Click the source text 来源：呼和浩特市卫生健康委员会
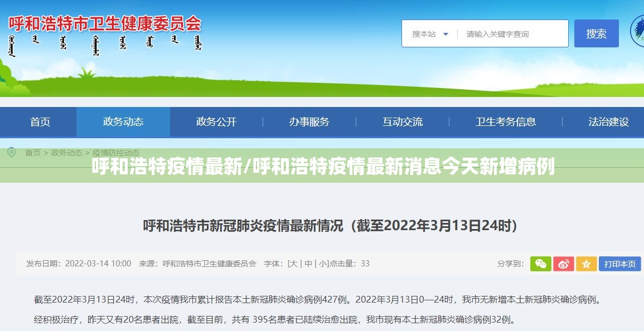Screen dimensions: 644x331 click(x=197, y=264)
